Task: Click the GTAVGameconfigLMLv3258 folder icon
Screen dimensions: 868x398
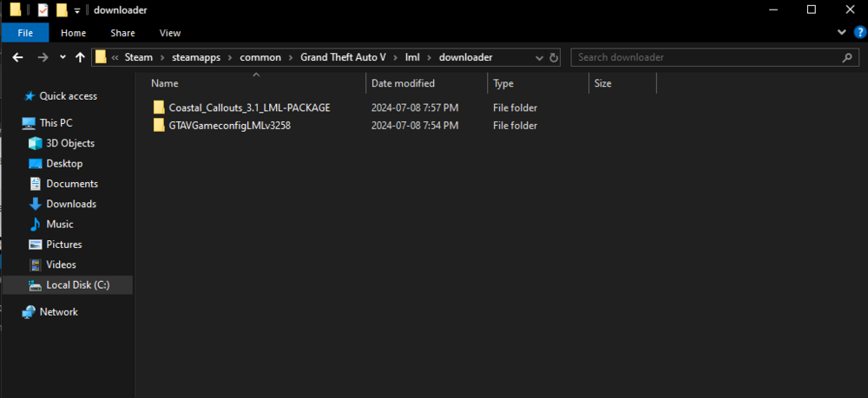Action: click(160, 126)
